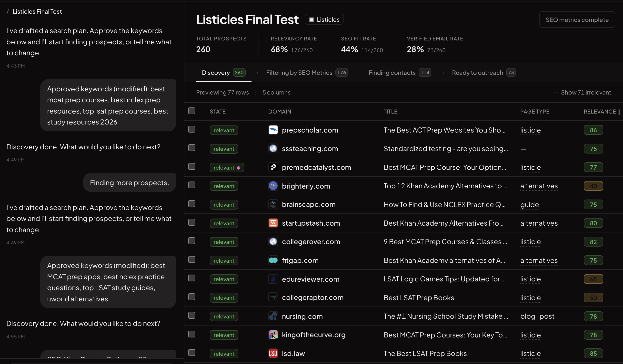Click the "Previewing 77 rows" label
This screenshot has height=364, width=623.
(222, 92)
